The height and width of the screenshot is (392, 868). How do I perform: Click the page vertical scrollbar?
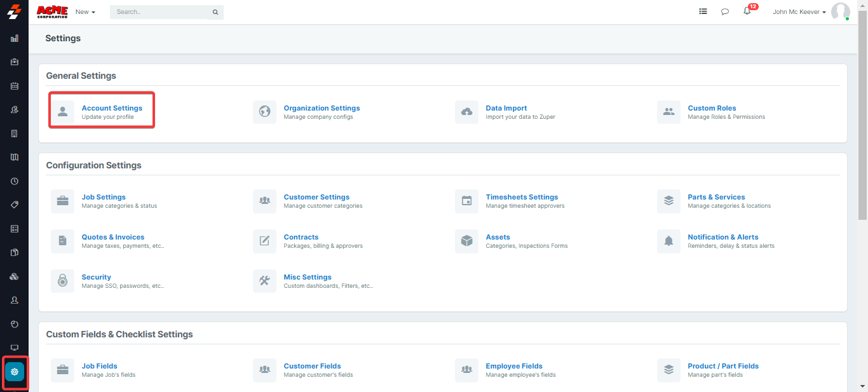[x=862, y=127]
